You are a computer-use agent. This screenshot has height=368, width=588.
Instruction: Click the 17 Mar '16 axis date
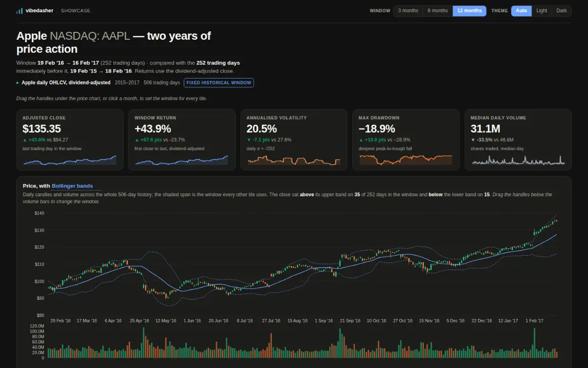[87, 320]
